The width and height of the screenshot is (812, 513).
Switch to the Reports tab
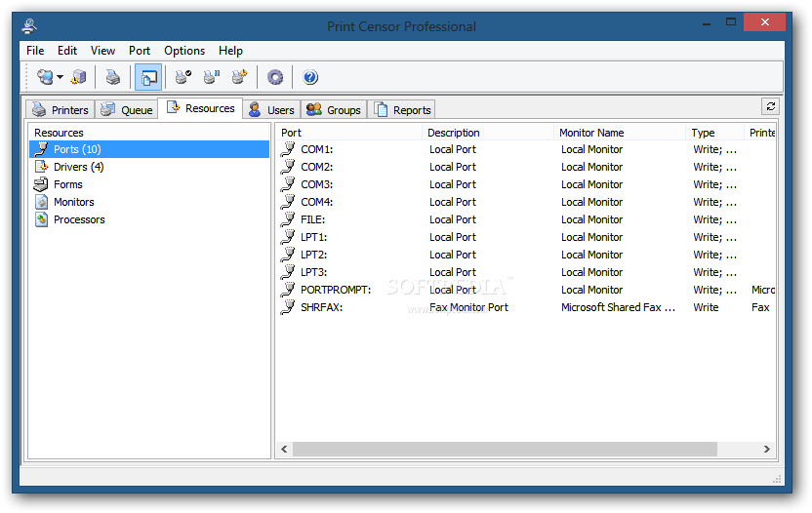(x=402, y=110)
